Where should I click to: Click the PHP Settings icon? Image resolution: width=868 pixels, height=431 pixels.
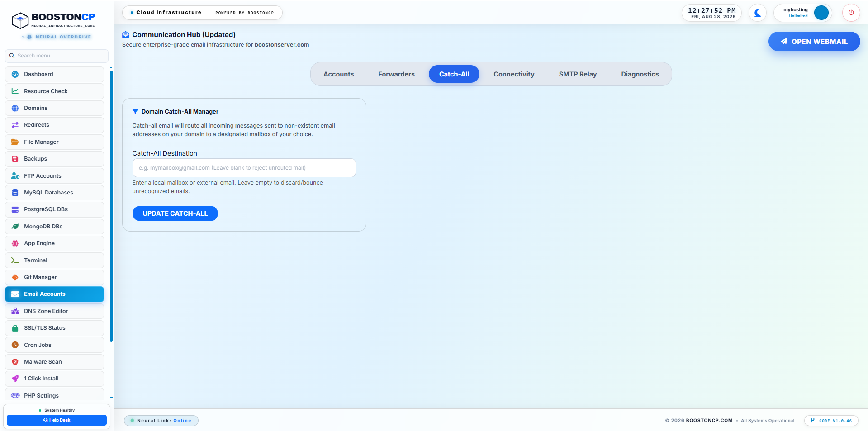[x=15, y=396]
